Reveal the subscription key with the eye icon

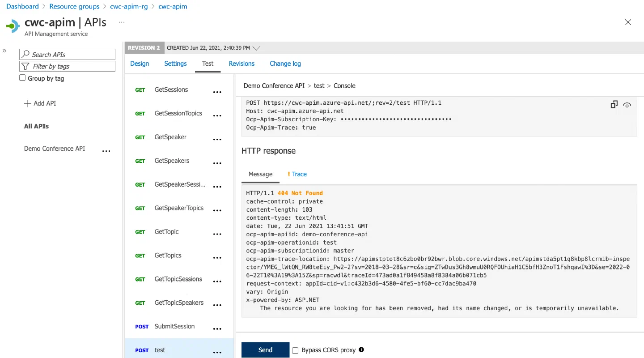click(627, 105)
